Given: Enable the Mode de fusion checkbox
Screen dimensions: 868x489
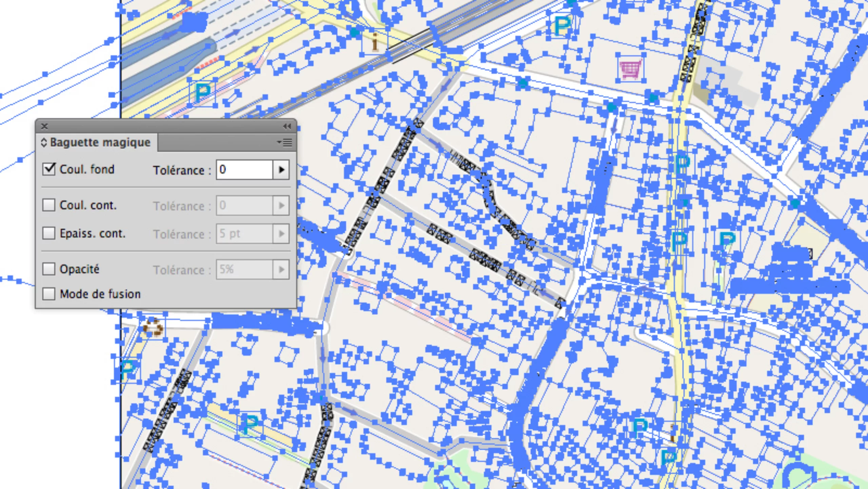Looking at the screenshot, I should click(49, 294).
